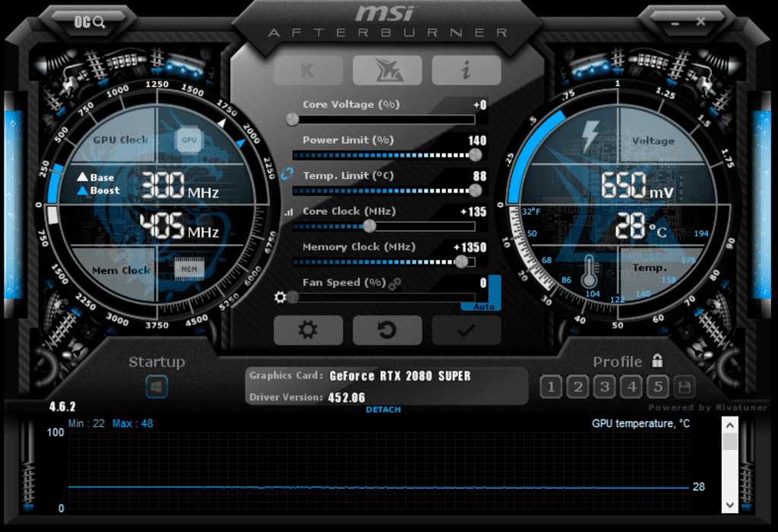
Task: Click the DETACH monitoring graph link
Action: pyautogui.click(x=384, y=409)
